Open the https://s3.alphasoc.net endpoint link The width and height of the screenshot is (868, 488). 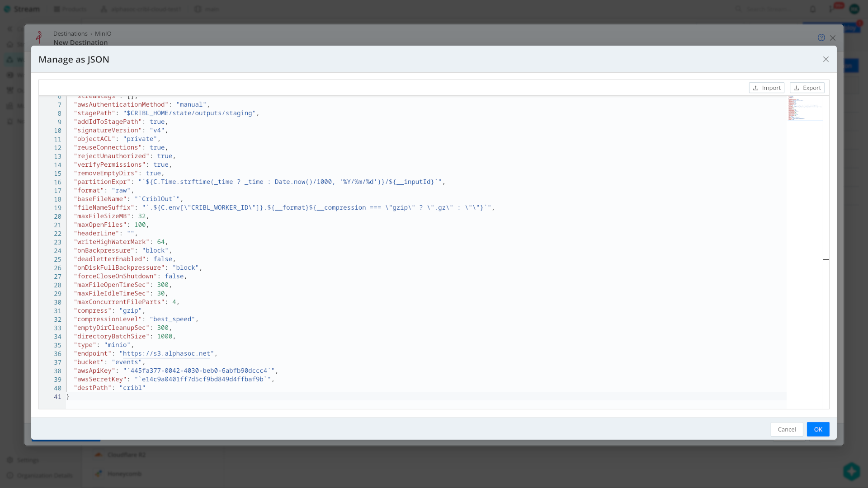[x=167, y=354]
